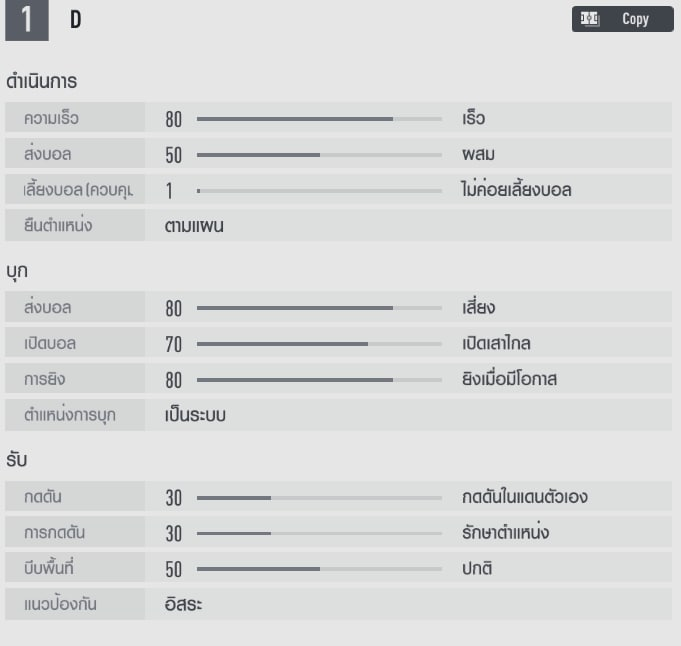Click the เลี้ยงบอล slider set at 1
681x646 pixels.
tap(319, 190)
